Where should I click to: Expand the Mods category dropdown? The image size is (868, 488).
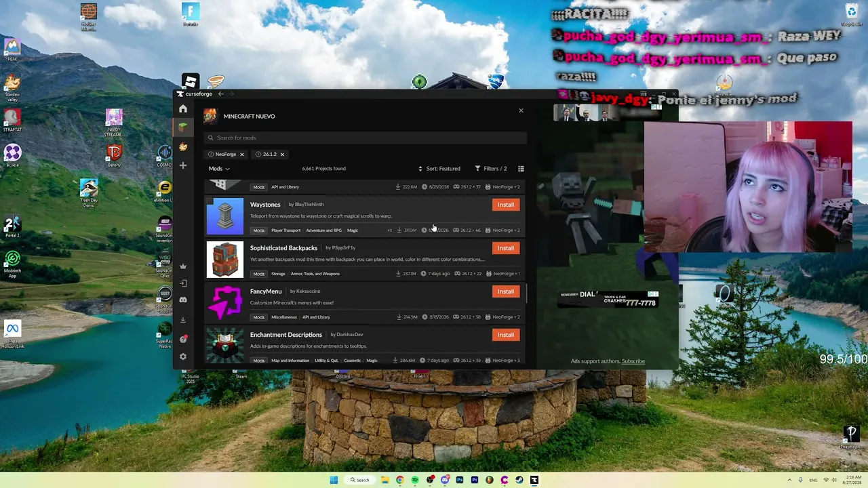(219, 169)
